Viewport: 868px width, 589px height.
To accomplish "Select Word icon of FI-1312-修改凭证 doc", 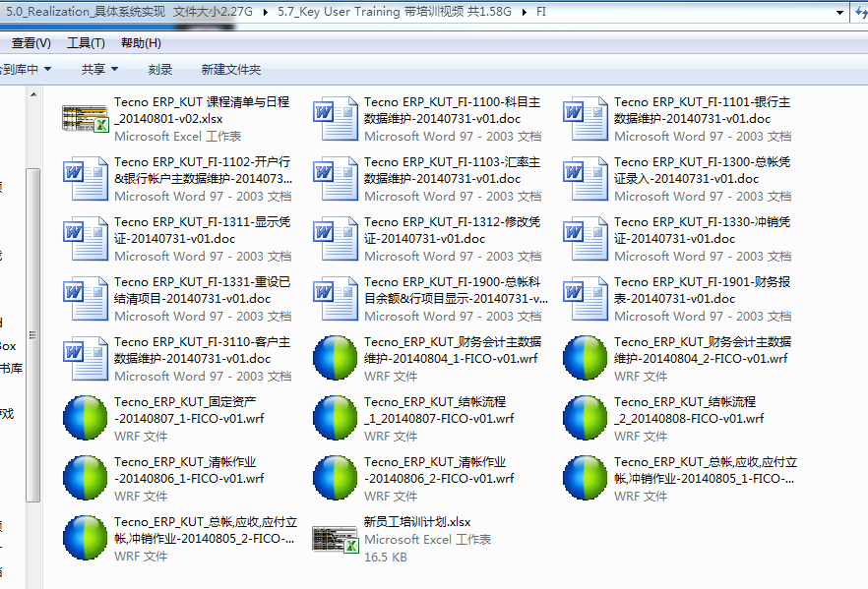I will (336, 239).
